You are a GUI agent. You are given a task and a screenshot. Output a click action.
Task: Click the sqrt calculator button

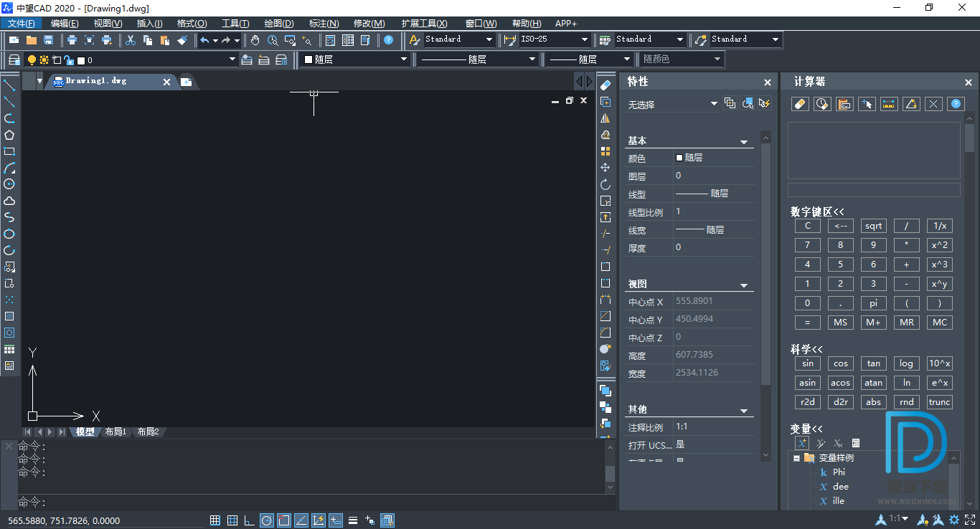(873, 226)
